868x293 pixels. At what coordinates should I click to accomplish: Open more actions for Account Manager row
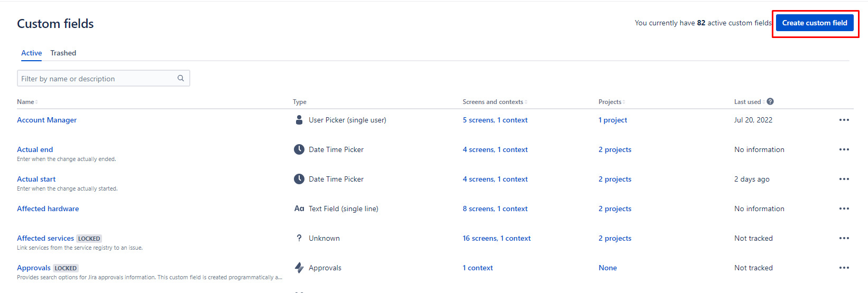coord(844,120)
